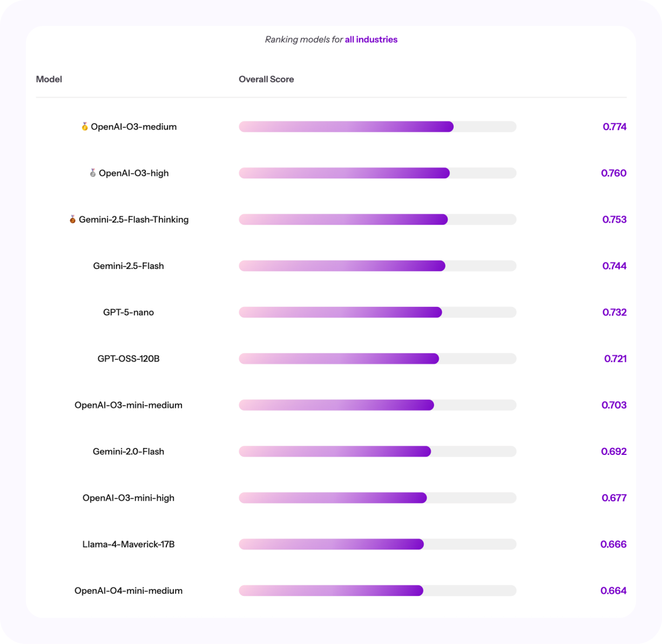Image resolution: width=662 pixels, height=644 pixels.
Task: Select the Gemini-2.0-Flash model name
Action: (x=129, y=452)
